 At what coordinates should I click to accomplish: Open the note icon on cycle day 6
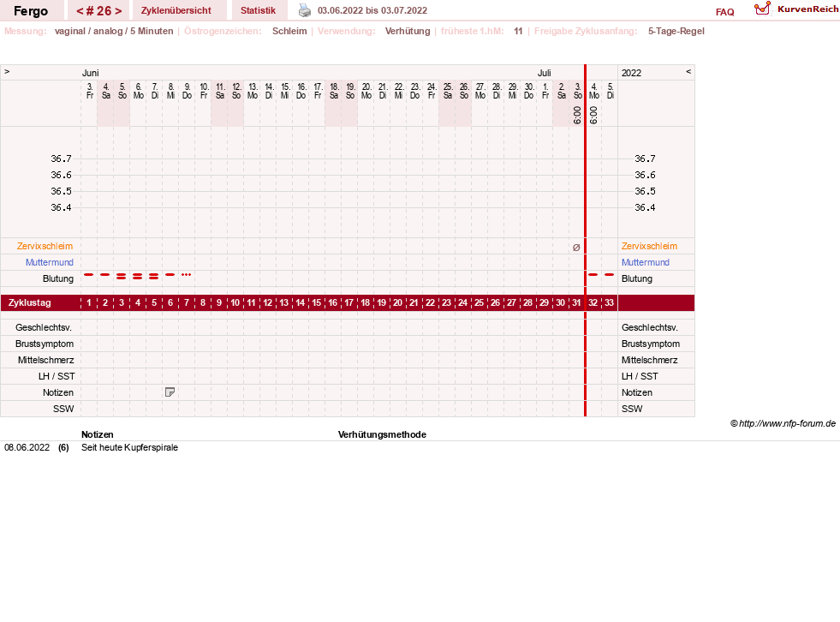(x=170, y=392)
